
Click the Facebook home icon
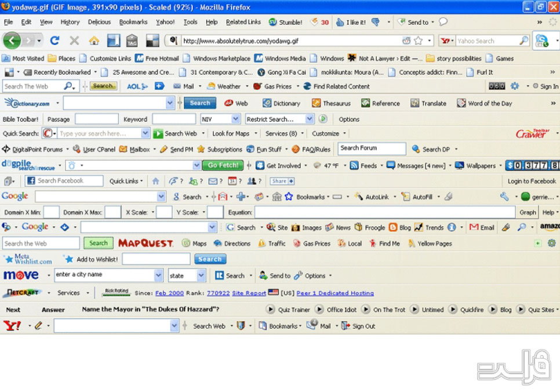(x=155, y=181)
